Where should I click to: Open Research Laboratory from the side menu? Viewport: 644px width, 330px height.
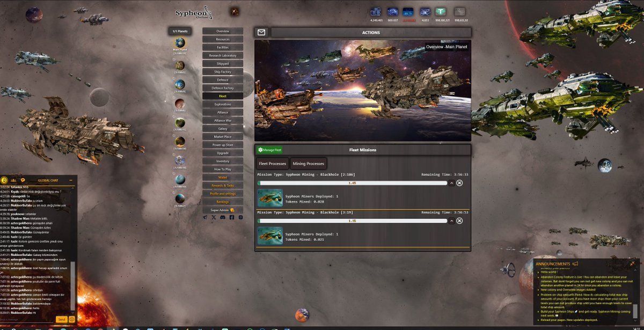(x=223, y=56)
